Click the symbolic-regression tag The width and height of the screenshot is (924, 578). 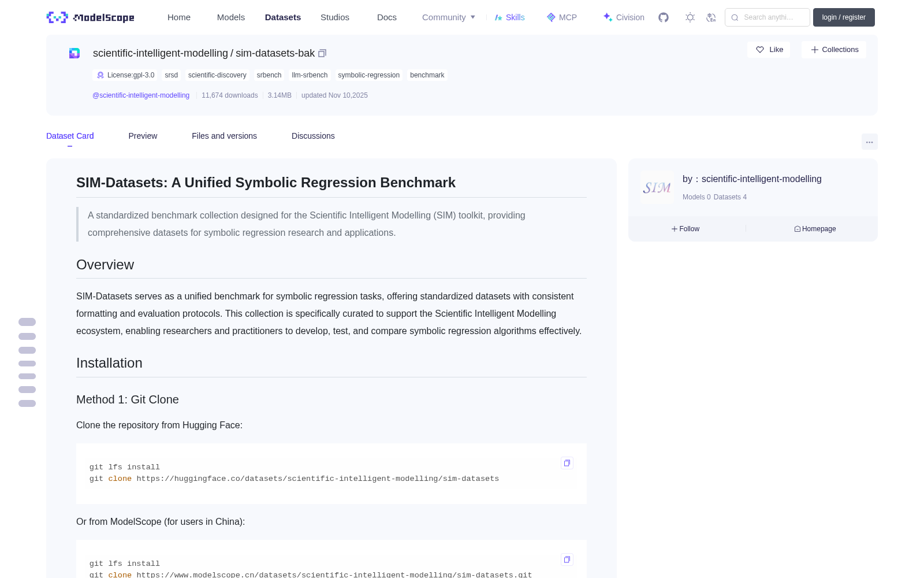coord(369,75)
